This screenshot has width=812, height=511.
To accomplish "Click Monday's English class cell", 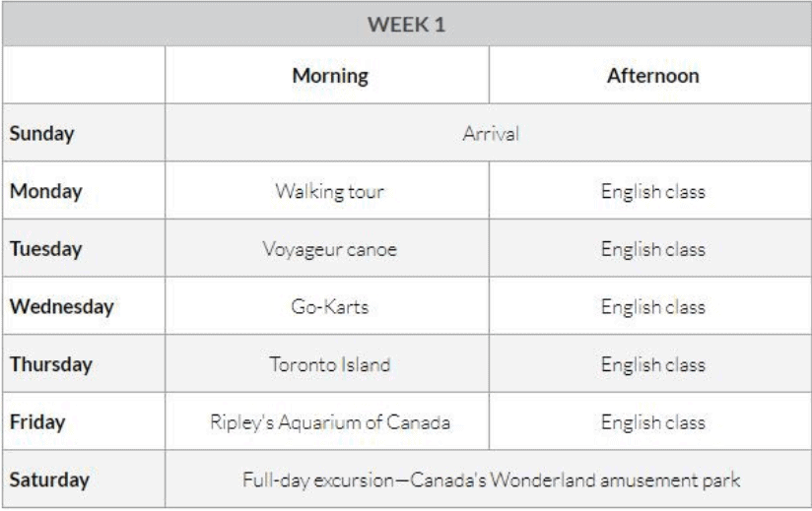I will point(653,191).
